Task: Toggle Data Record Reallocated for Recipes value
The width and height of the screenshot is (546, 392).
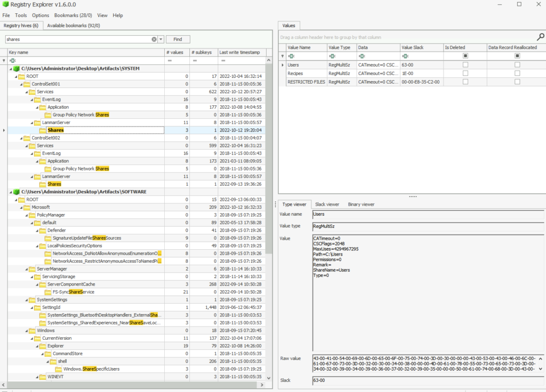Action: click(517, 73)
